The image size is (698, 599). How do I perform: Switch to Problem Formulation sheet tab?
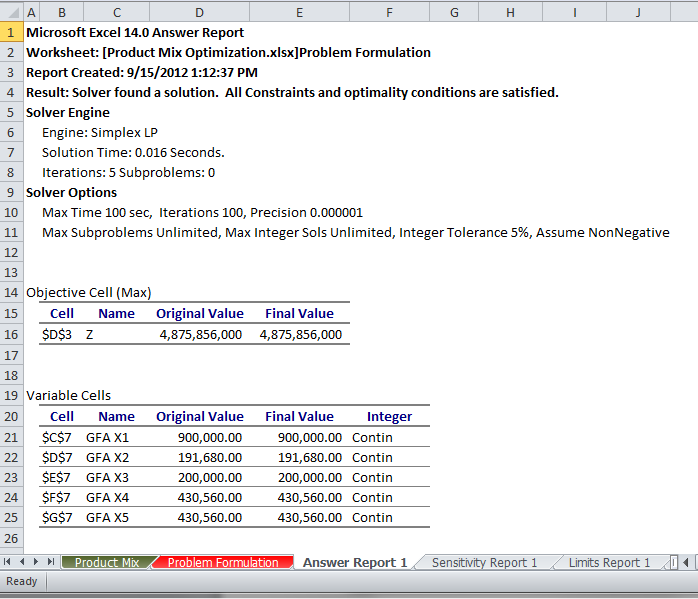222,563
